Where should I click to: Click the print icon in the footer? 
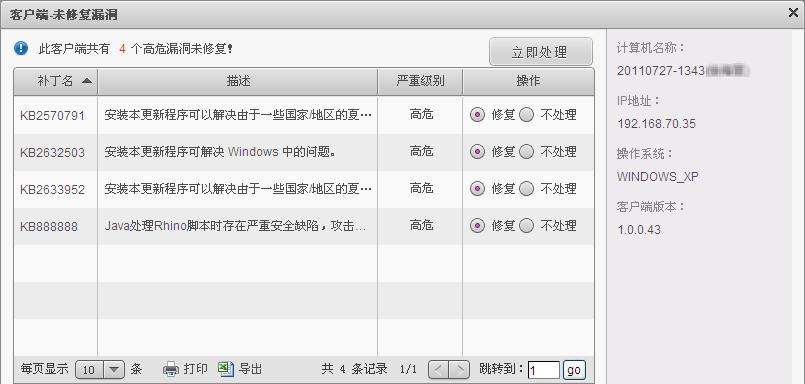click(x=171, y=369)
